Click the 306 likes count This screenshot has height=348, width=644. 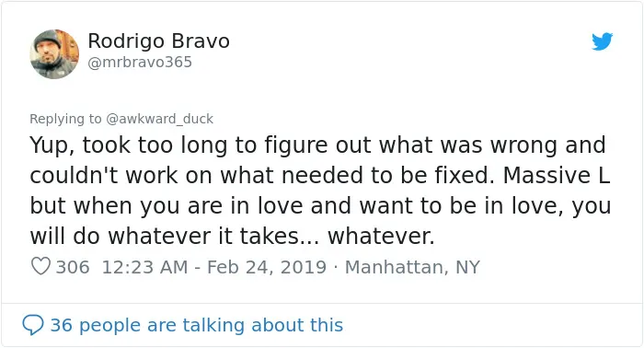coord(73,267)
